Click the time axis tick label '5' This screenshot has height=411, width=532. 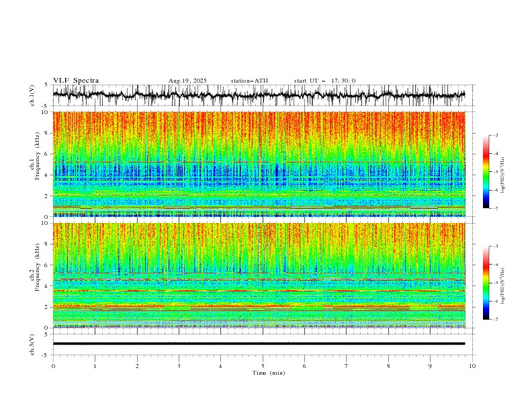[263, 366]
